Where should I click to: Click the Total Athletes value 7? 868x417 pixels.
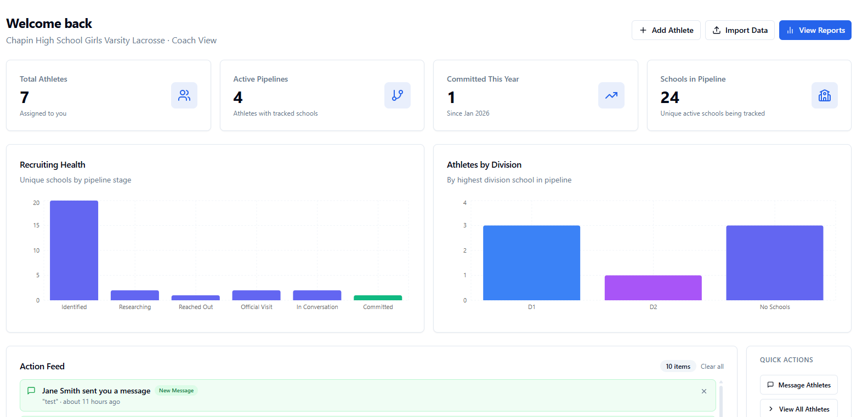pyautogui.click(x=24, y=98)
